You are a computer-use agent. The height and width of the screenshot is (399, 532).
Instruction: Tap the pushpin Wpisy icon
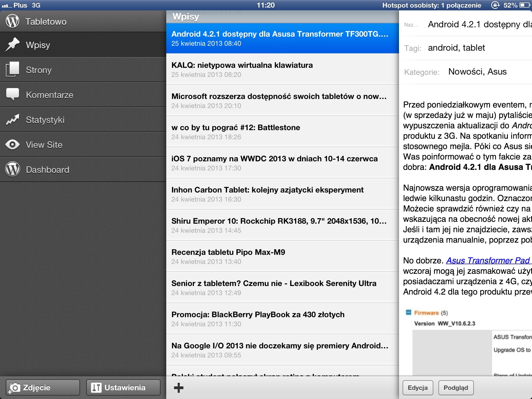[12, 45]
